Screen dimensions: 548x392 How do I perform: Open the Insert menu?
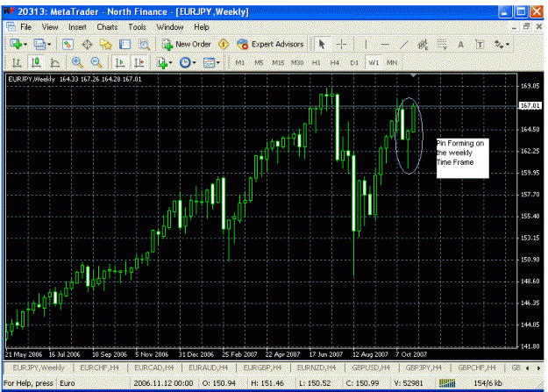tap(77, 27)
